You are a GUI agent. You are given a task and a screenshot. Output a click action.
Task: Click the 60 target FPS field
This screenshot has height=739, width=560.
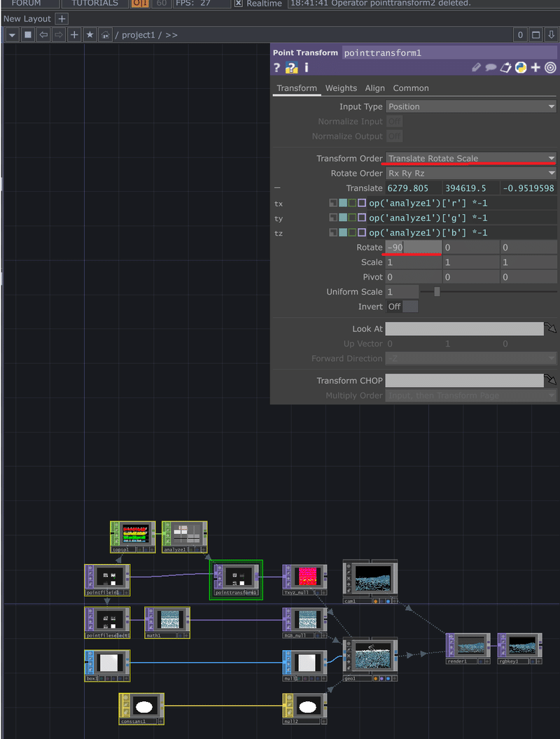pos(162,3)
